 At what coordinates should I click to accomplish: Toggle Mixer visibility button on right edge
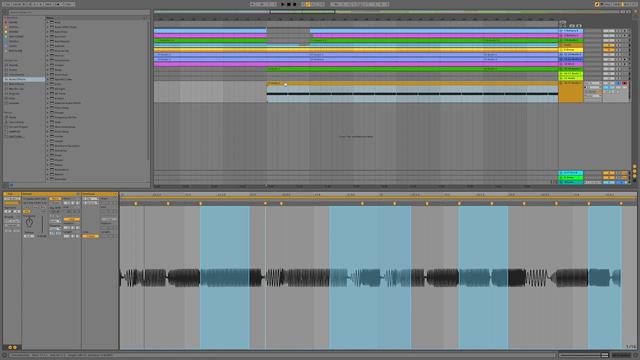pos(634,176)
